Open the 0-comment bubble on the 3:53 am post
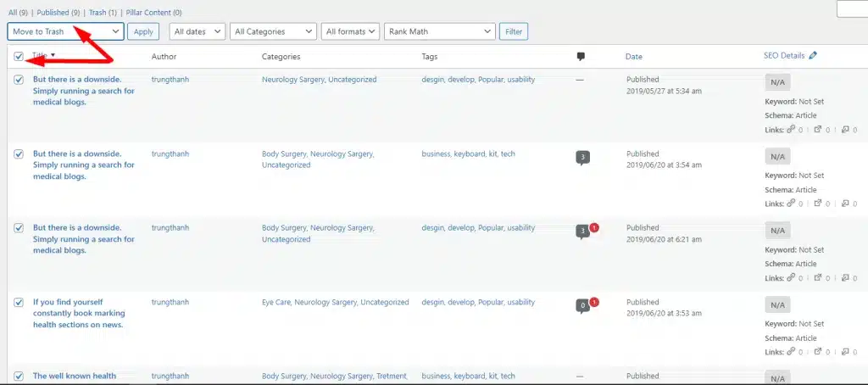Screen dimensions: 868x385 (582, 306)
